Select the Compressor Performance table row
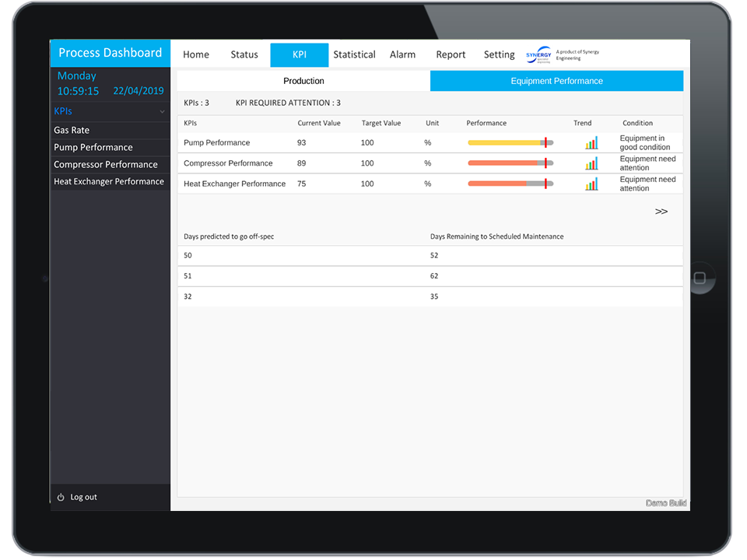Screen dimensions: 747x560 pyautogui.click(x=228, y=163)
